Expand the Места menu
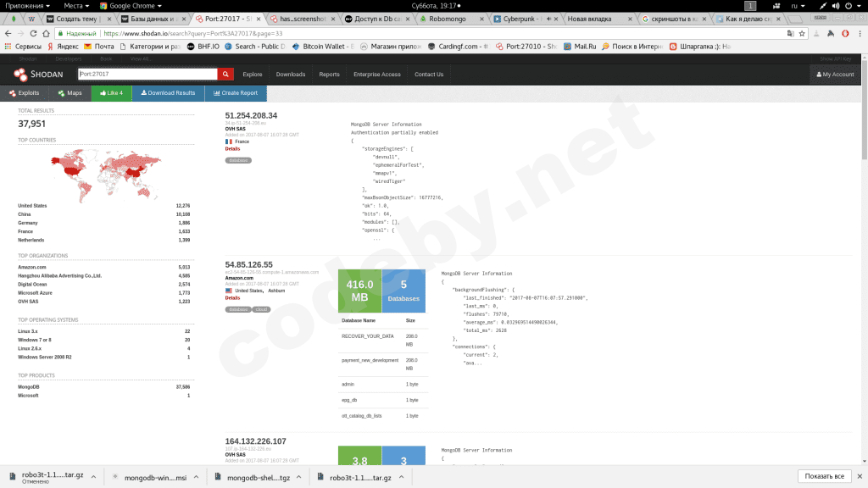The height and width of the screenshot is (488, 868). point(75,6)
